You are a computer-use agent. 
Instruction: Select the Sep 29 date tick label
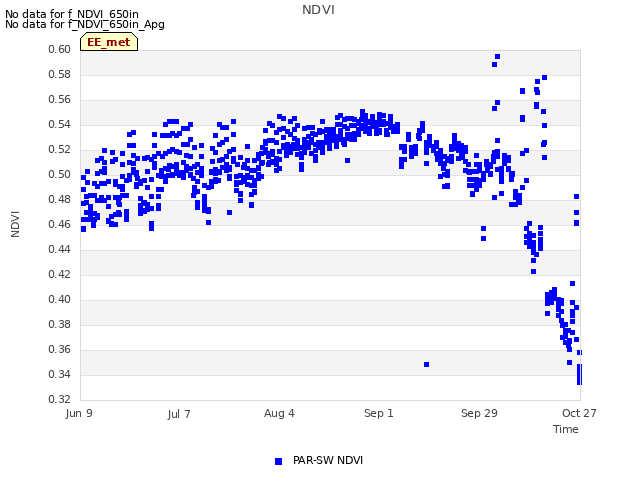coord(479,413)
